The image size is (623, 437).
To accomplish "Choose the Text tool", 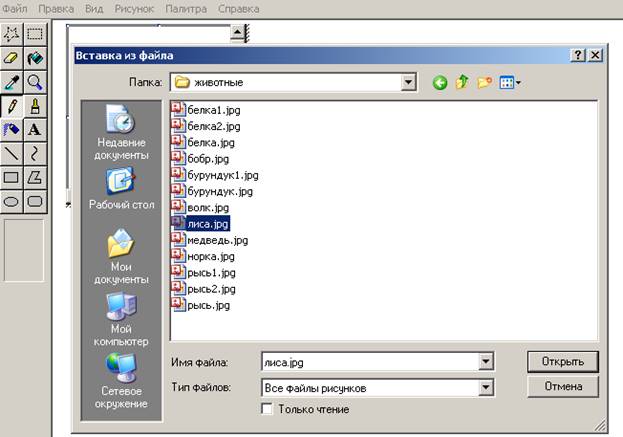I will coord(35,129).
